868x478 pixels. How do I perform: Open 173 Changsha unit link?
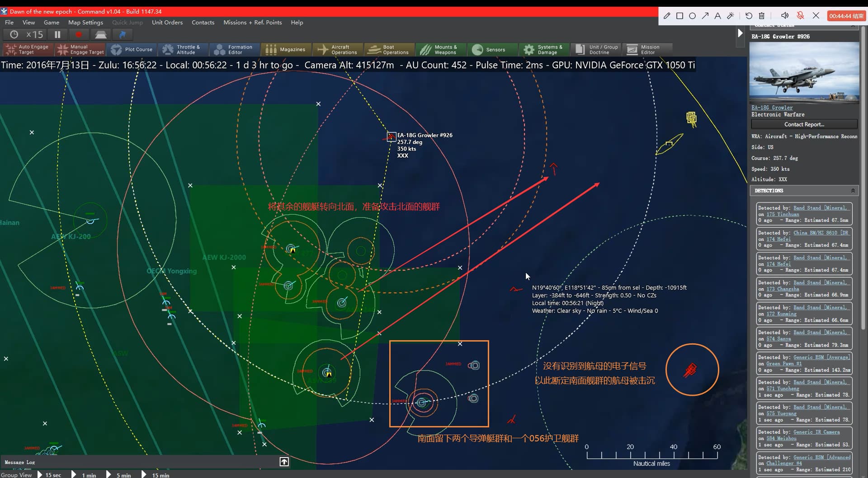[x=783, y=289]
